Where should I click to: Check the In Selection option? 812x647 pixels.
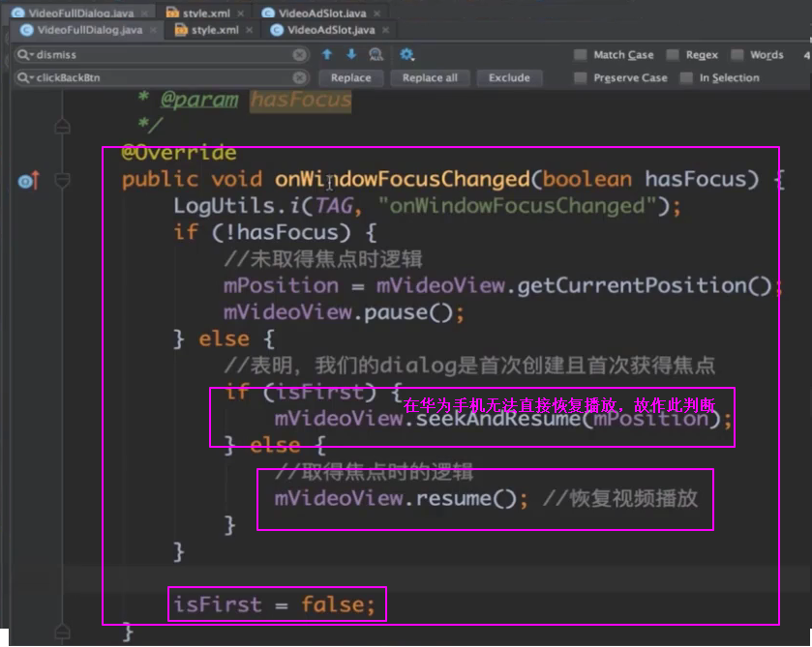686,77
